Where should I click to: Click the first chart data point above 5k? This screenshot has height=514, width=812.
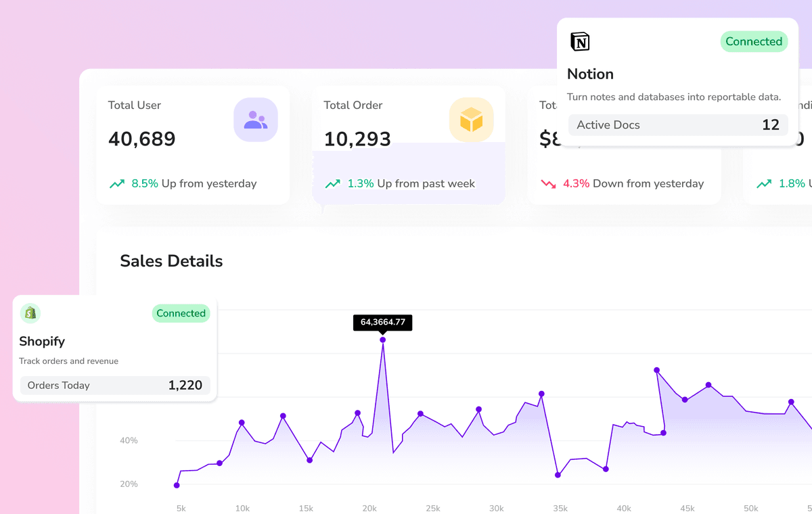[177, 485]
